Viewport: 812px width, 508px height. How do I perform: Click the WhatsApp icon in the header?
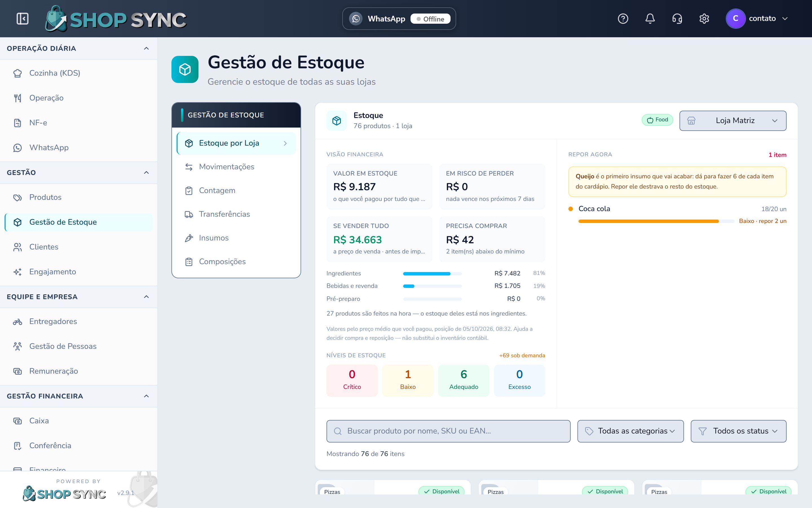pyautogui.click(x=356, y=18)
